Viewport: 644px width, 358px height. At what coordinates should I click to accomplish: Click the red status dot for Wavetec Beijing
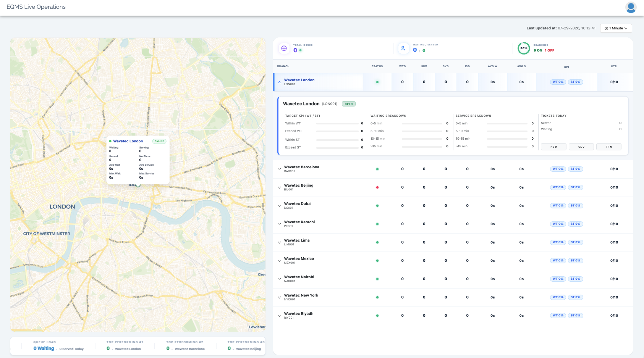(x=377, y=187)
